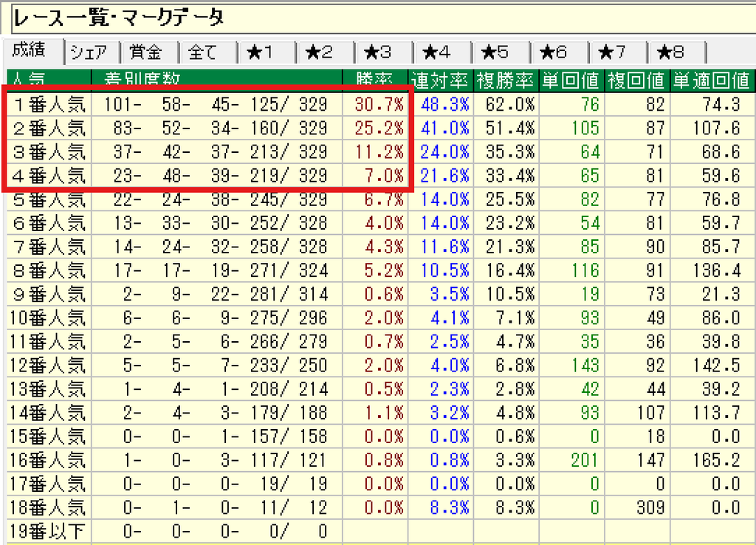Click the 複回値 cell showing 147
The height and width of the screenshot is (545, 756).
[x=637, y=460]
